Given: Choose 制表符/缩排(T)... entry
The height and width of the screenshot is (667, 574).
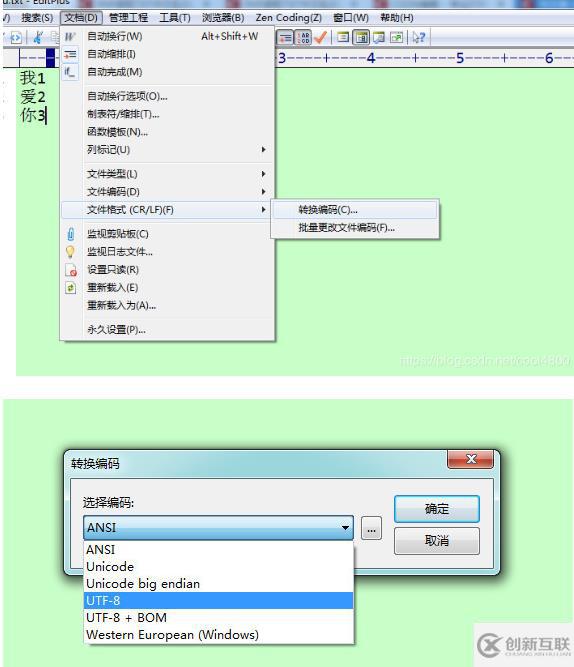Looking at the screenshot, I should click(x=168, y=114).
